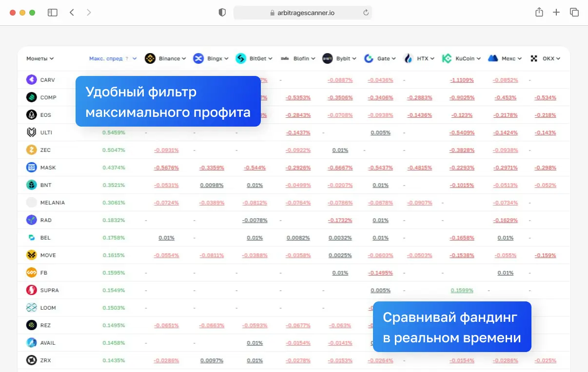
Task: Click the Bybit exchange logo
Action: point(327,58)
